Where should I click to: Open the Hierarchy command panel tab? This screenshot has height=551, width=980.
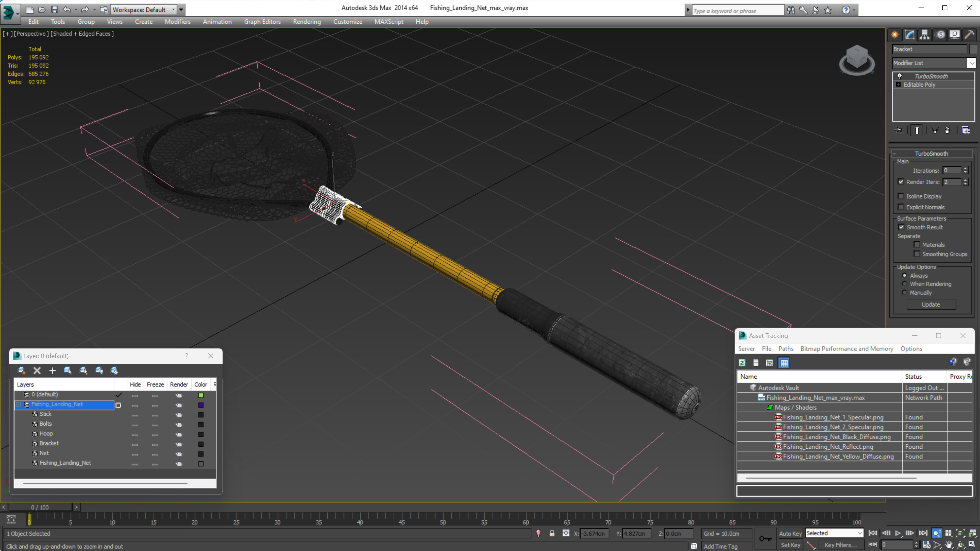click(924, 35)
